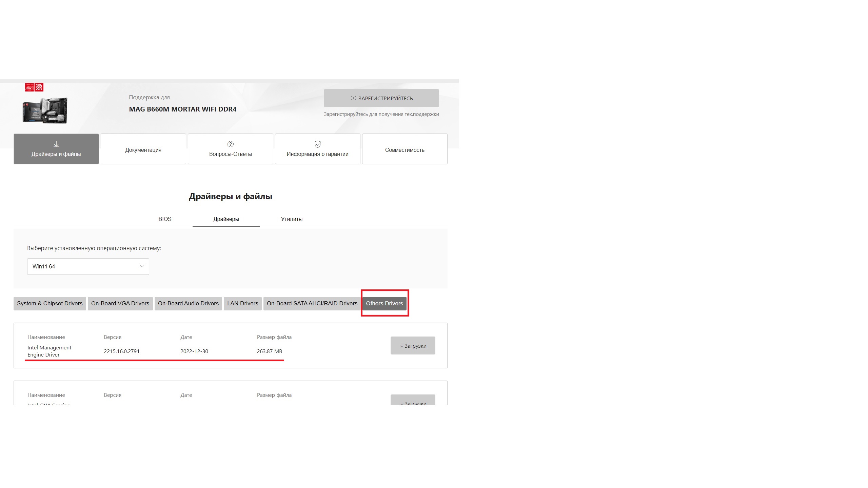Click the question mark icon for Вопросы-Ответы

point(231,144)
